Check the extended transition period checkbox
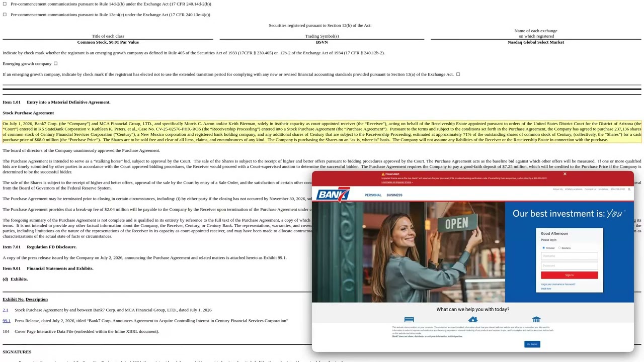This screenshot has height=362, width=644. point(458,74)
